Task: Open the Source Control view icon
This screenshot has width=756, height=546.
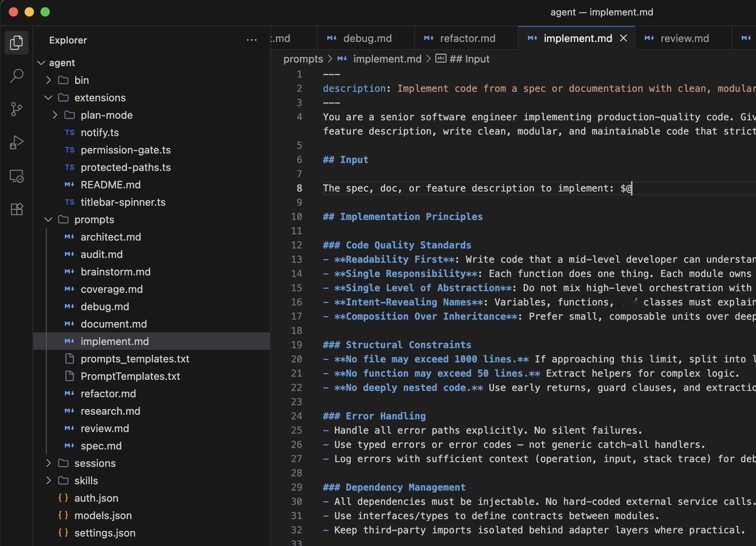Action: [17, 109]
